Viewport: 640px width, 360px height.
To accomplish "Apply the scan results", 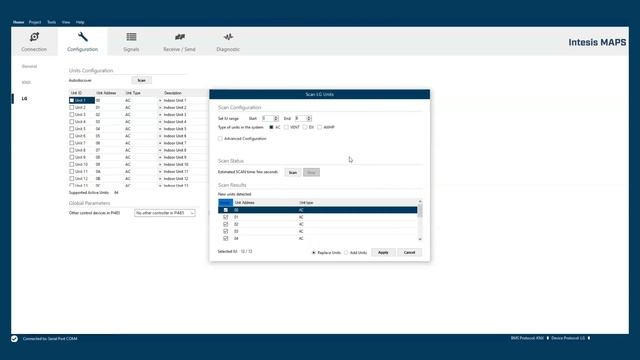I will pyautogui.click(x=383, y=253).
